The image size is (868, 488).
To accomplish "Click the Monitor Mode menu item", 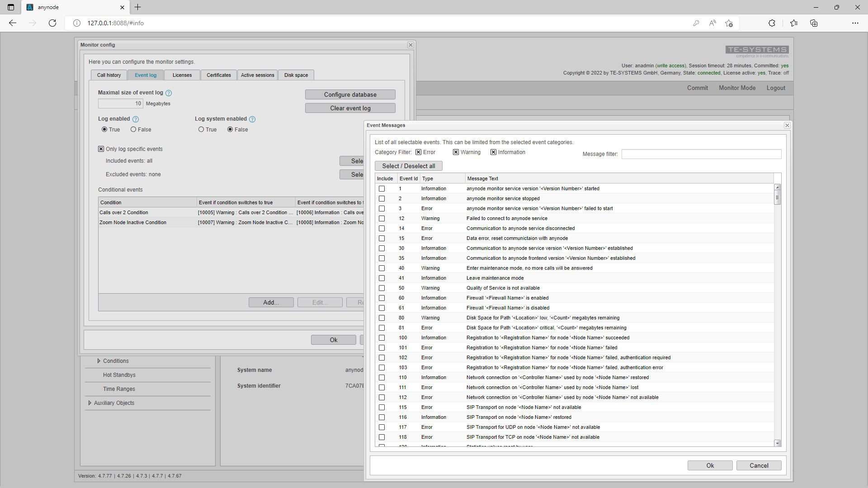I will [737, 88].
